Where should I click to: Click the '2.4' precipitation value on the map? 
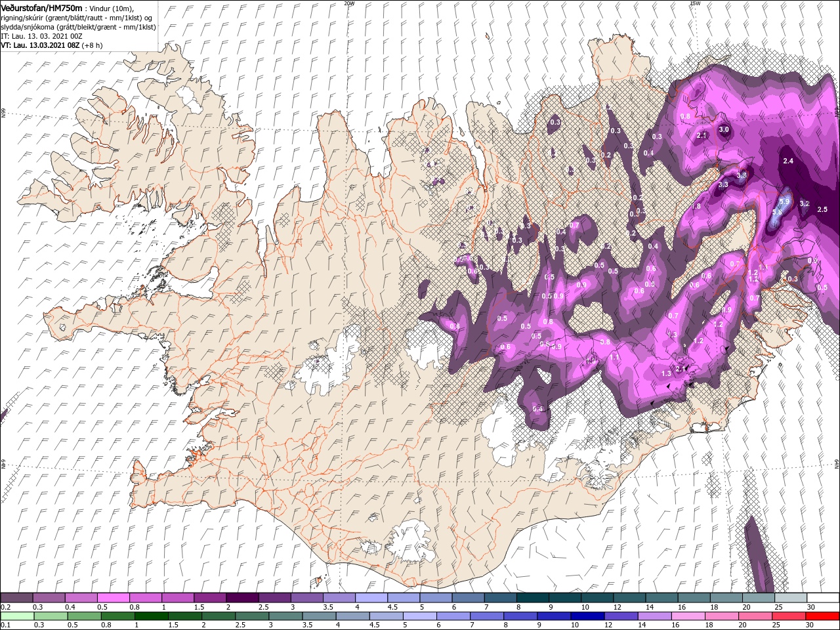pyautogui.click(x=788, y=161)
